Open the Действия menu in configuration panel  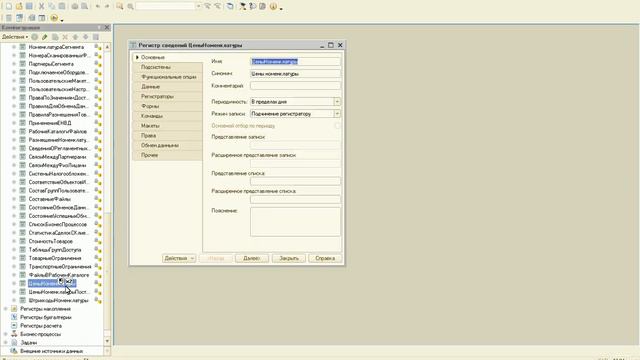(x=15, y=37)
